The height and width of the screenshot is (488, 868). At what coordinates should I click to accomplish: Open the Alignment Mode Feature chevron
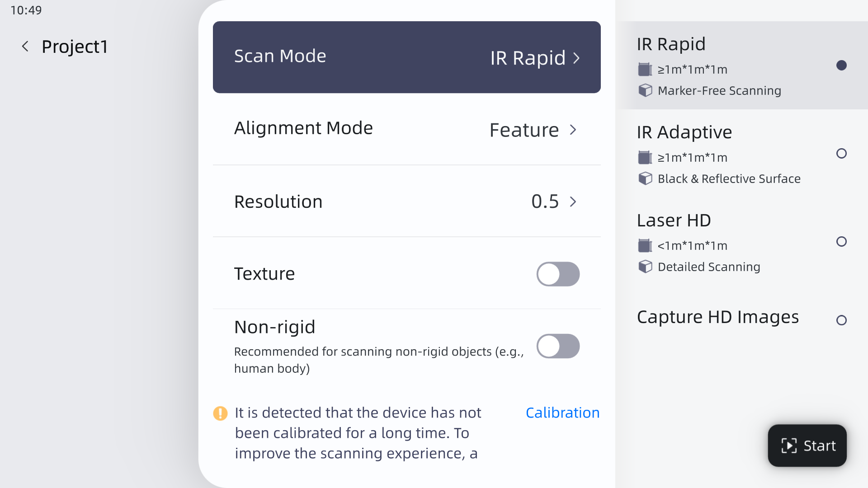click(x=573, y=130)
